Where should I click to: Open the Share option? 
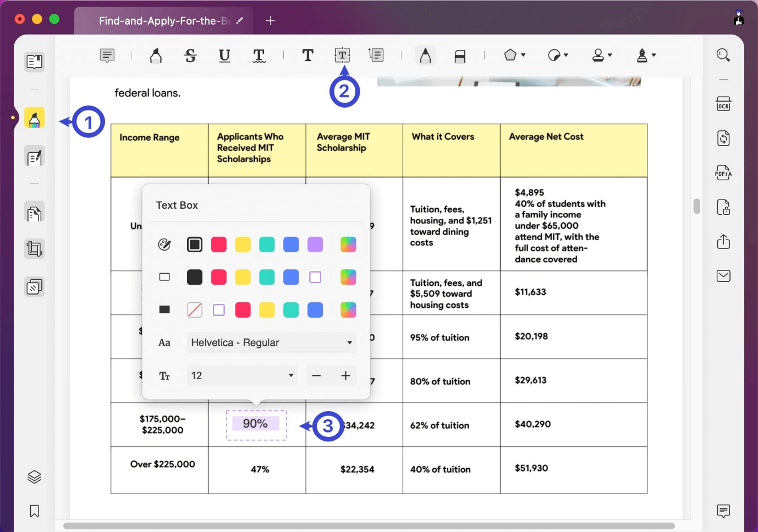pyautogui.click(x=723, y=242)
